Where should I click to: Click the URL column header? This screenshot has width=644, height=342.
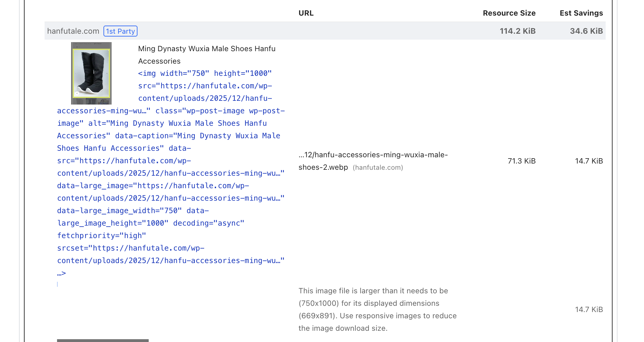pos(306,13)
